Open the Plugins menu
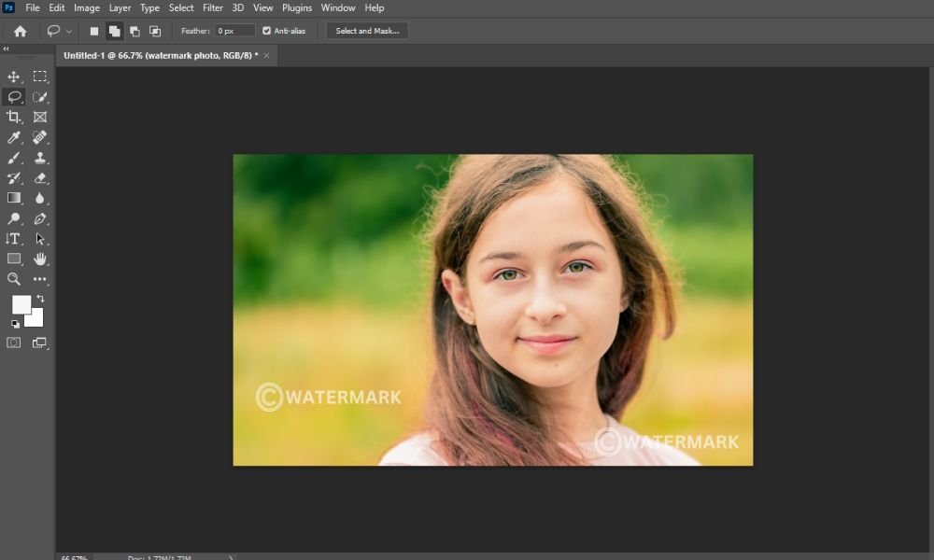The height and width of the screenshot is (560, 934). (297, 7)
